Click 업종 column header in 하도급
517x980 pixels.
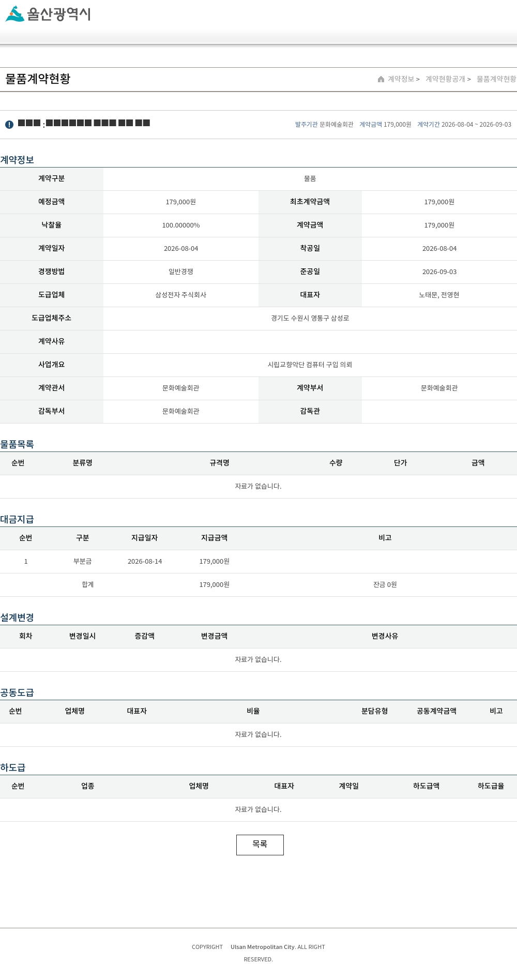click(x=88, y=787)
